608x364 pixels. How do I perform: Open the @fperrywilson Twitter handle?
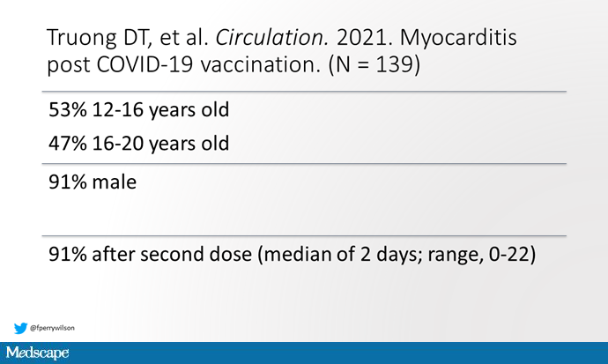point(52,328)
